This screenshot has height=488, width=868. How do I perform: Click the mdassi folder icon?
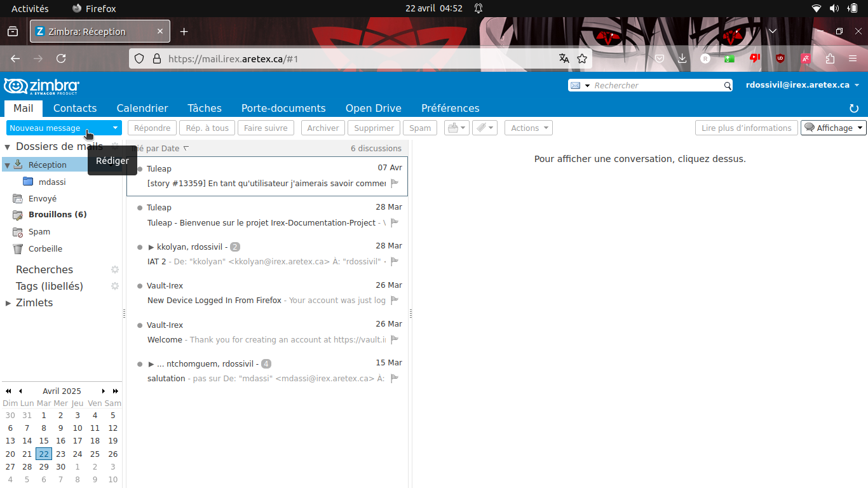pyautogui.click(x=28, y=182)
